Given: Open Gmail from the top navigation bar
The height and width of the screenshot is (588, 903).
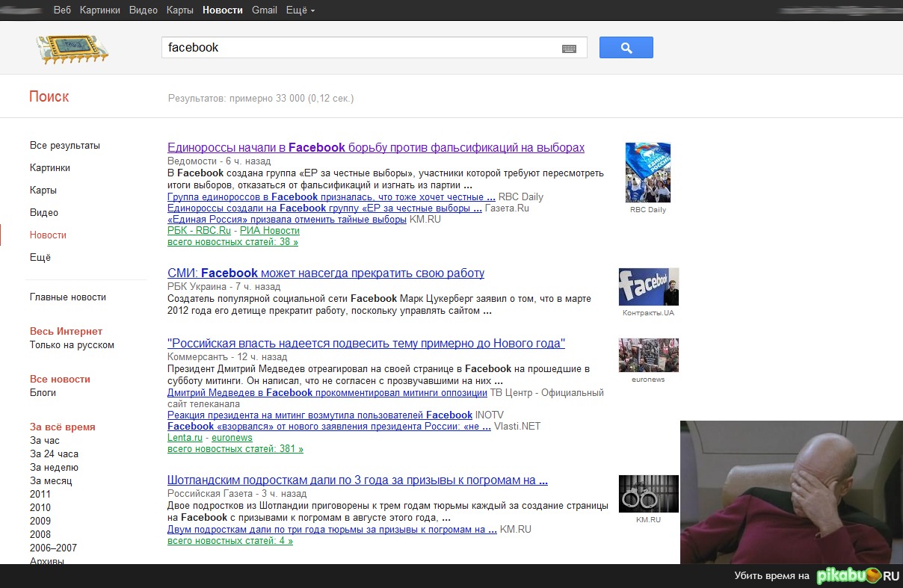Looking at the screenshot, I should 265,10.
